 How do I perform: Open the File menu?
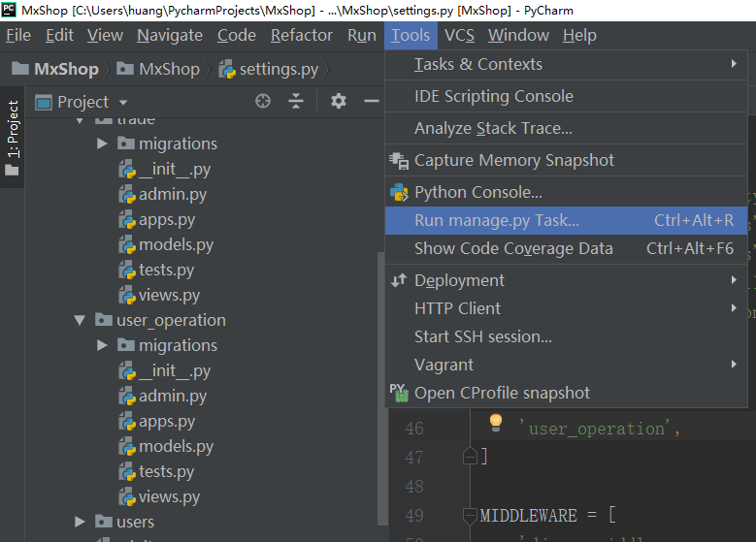point(18,35)
